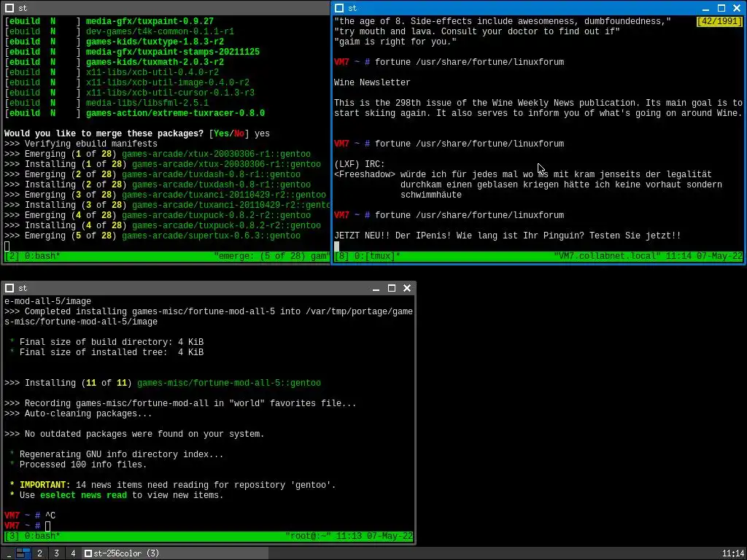Click the window icon of the bottom st terminal
The width and height of the screenshot is (747, 560).
pyautogui.click(x=9, y=288)
